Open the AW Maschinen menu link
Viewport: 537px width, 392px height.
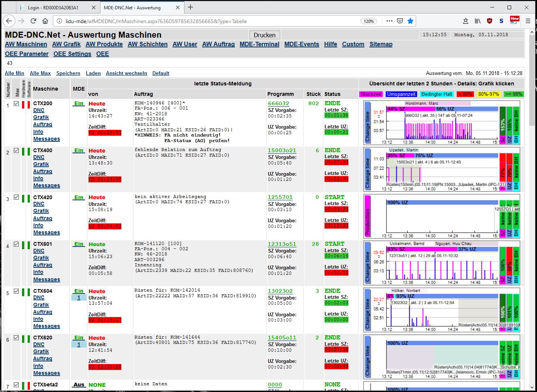tap(26, 44)
